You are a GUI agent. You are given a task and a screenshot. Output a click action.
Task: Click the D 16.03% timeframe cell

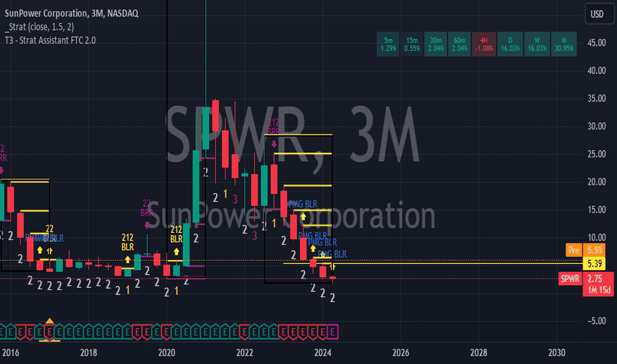point(510,44)
